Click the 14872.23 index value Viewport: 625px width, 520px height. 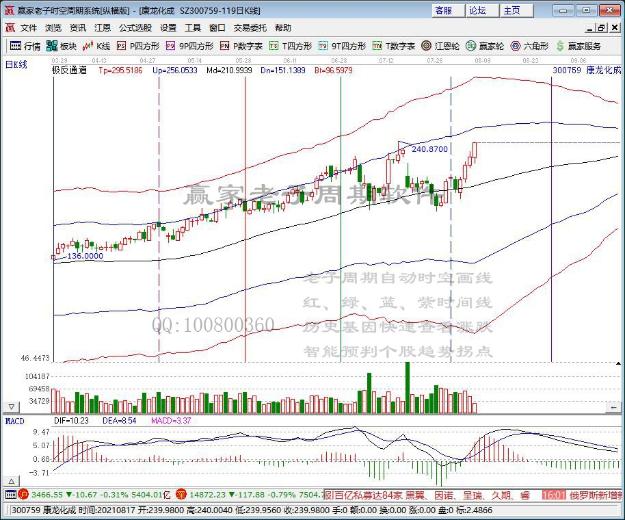[207, 494]
